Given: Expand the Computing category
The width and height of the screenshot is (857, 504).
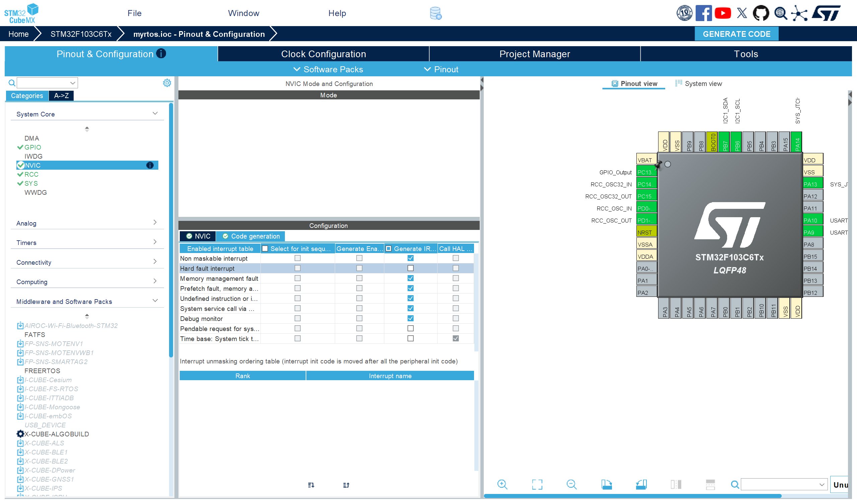Looking at the screenshot, I should (155, 281).
